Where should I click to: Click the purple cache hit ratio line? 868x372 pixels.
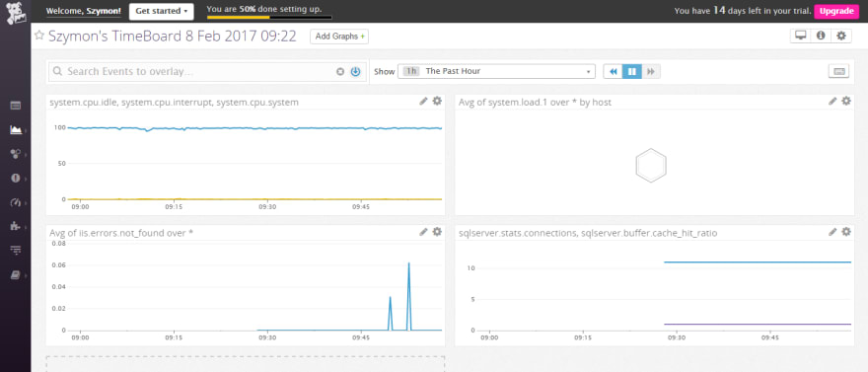[758, 324]
